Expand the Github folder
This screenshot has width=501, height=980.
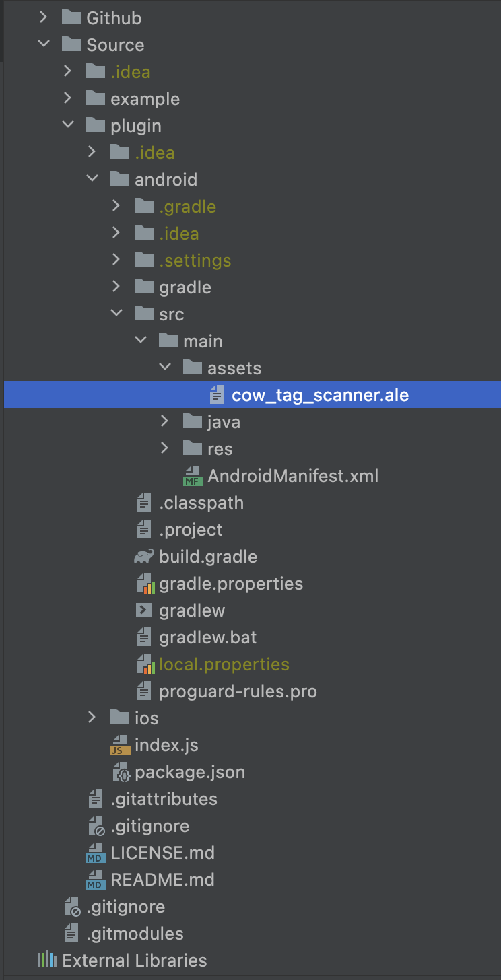coord(43,17)
